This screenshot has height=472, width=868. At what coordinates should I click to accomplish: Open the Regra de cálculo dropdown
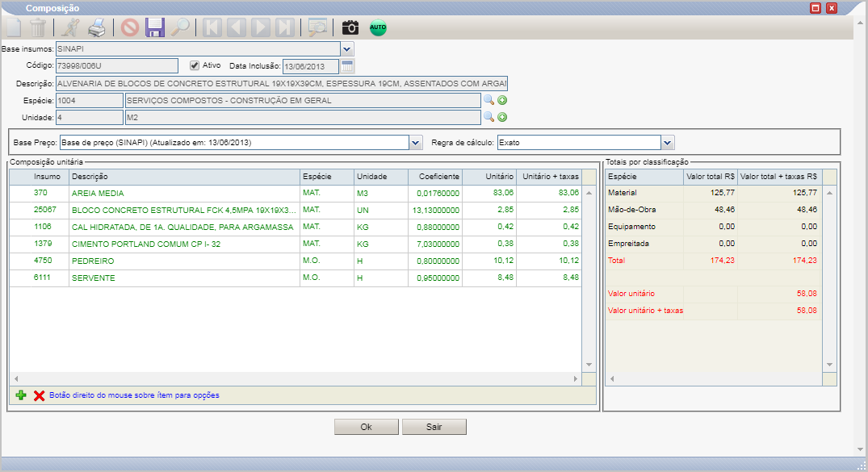click(668, 143)
